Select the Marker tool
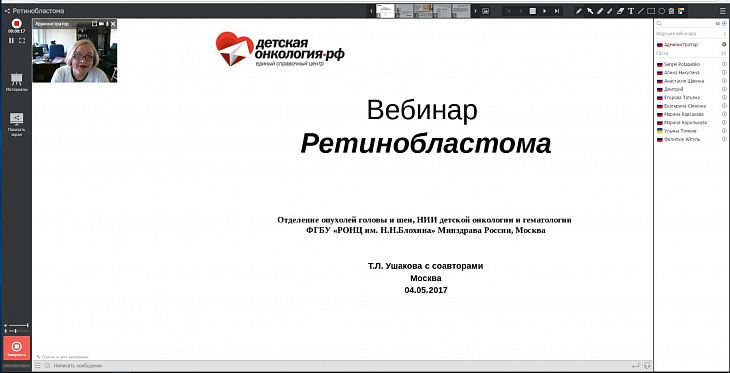Screen dimensions: 730x373 600,11
